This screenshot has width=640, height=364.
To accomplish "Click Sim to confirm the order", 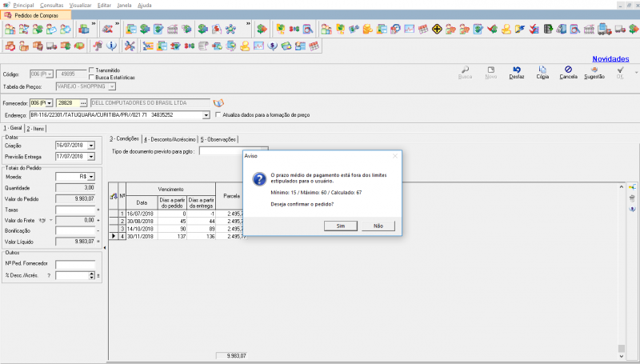I will (341, 226).
